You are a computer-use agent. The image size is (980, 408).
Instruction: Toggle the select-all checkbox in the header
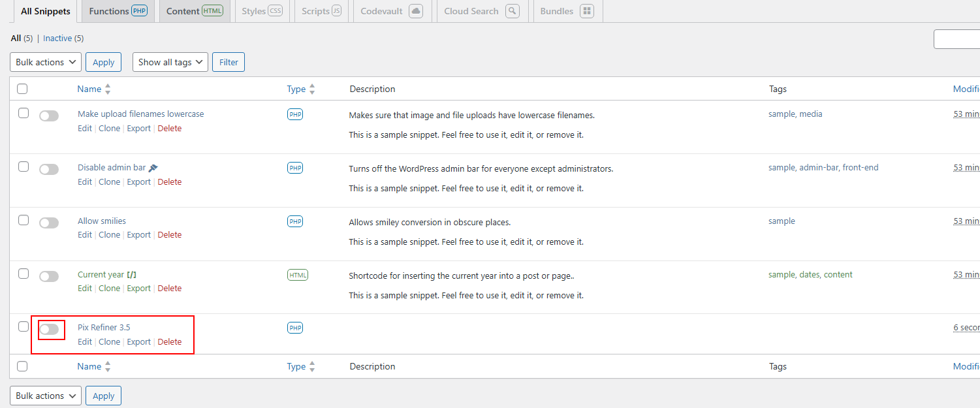(x=22, y=89)
